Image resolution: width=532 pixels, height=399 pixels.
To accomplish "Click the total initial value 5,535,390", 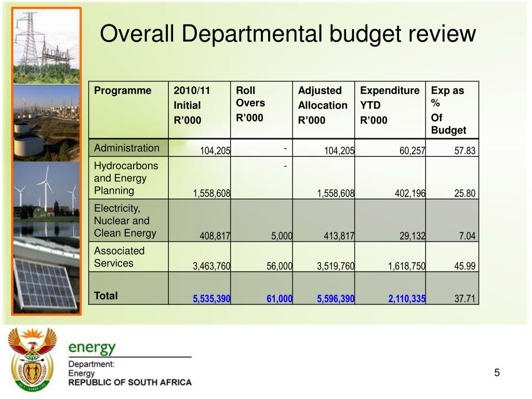I will pyautogui.click(x=212, y=299).
